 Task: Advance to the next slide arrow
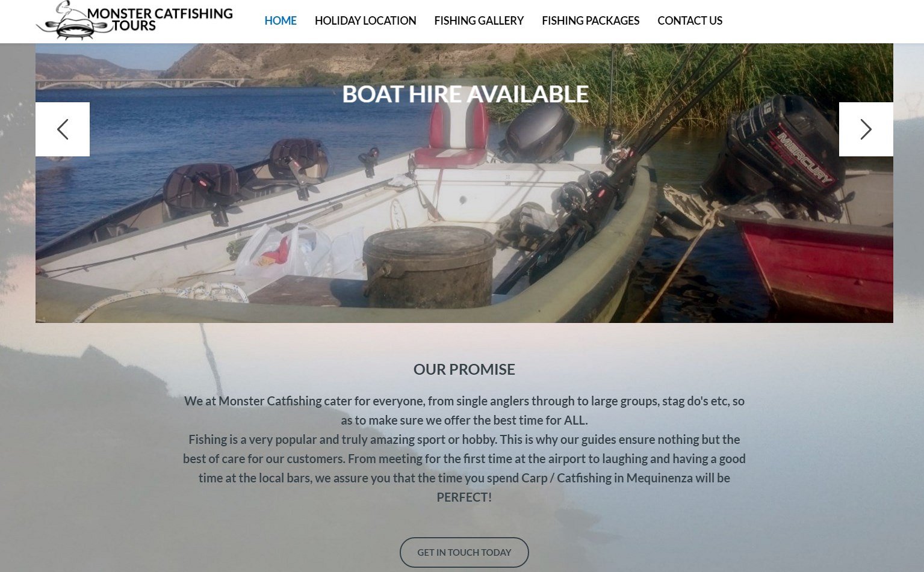coord(866,129)
